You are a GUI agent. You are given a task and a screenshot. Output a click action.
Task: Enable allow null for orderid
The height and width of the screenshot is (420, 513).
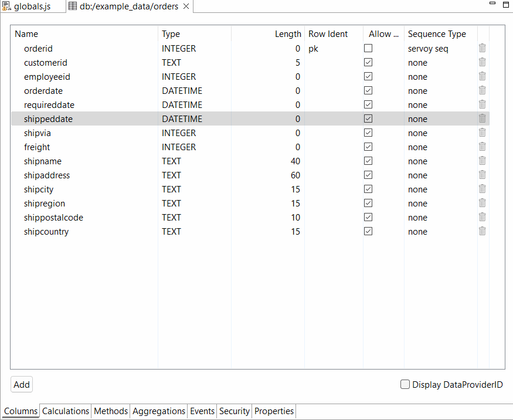pos(368,48)
